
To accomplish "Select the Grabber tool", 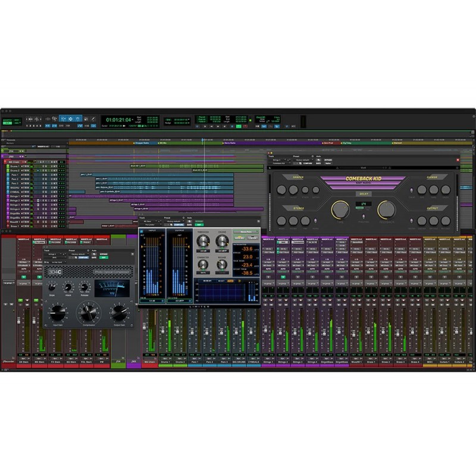I will tap(78, 119).
